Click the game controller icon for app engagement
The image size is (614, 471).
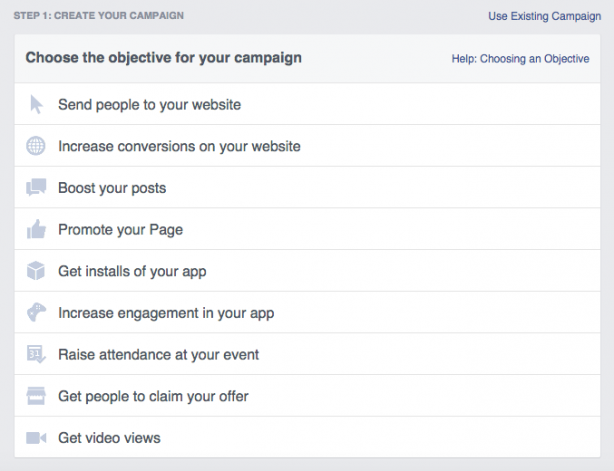(x=36, y=312)
